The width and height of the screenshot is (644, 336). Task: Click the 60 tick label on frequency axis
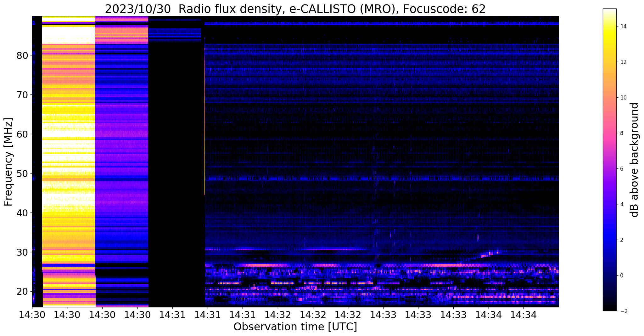pos(23,134)
